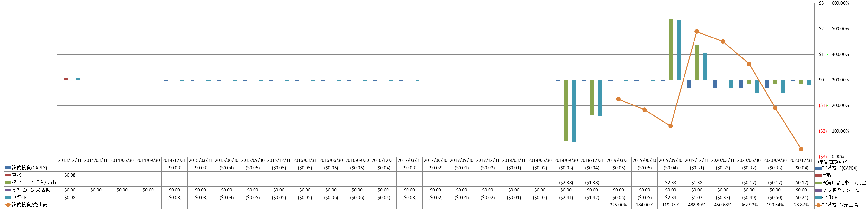Select the tall green bar at 2019/09/30

point(671,49)
